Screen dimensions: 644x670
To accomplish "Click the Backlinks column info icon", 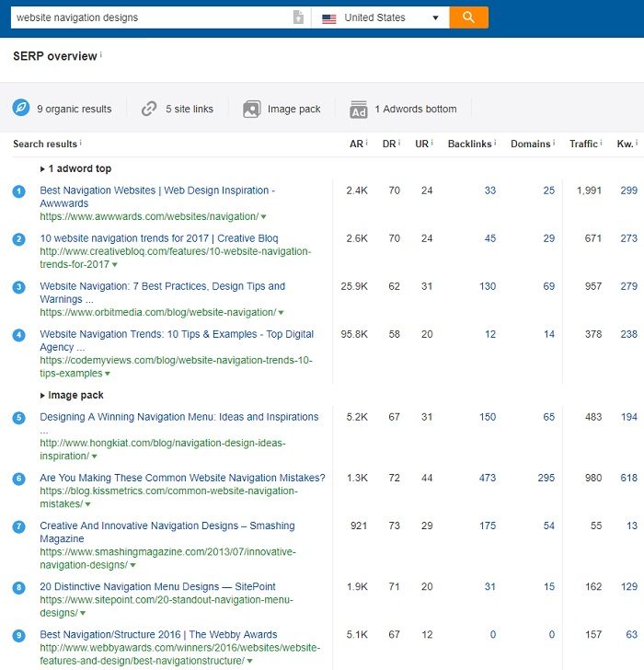I will 495,143.
